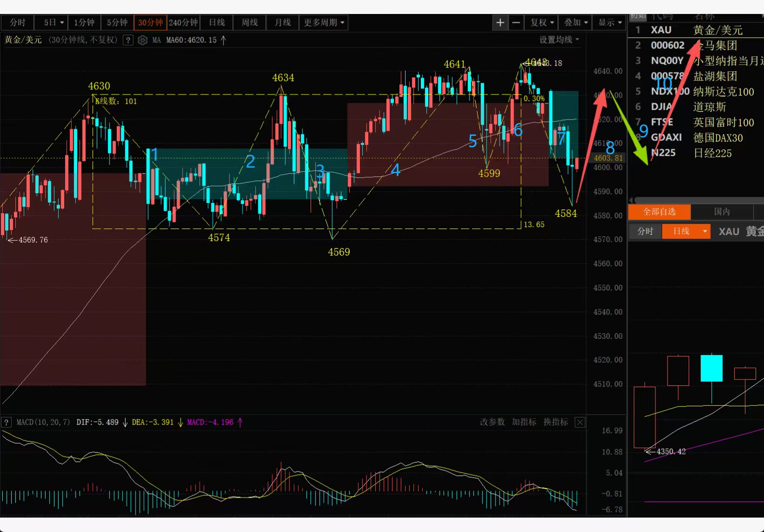Viewport: 764px width, 532px height.
Task: Select FTSE 英国富时100 in the watchlist
Action: point(696,122)
